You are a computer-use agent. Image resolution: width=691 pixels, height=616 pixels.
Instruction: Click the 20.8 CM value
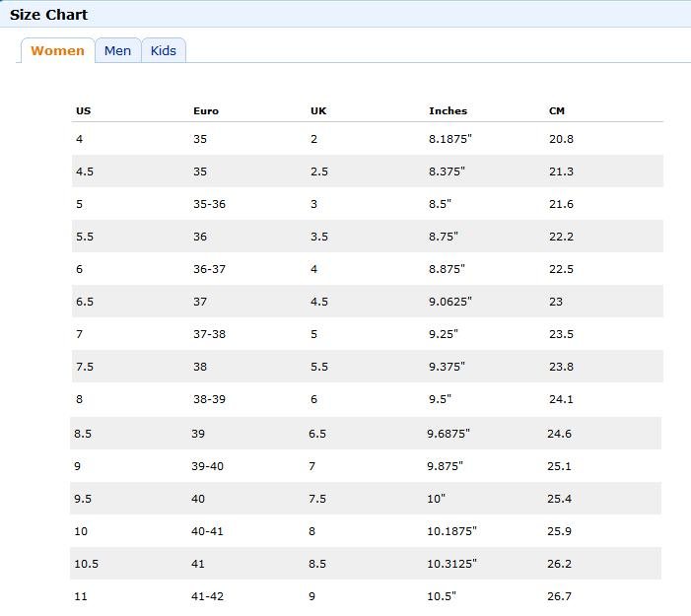click(x=561, y=139)
